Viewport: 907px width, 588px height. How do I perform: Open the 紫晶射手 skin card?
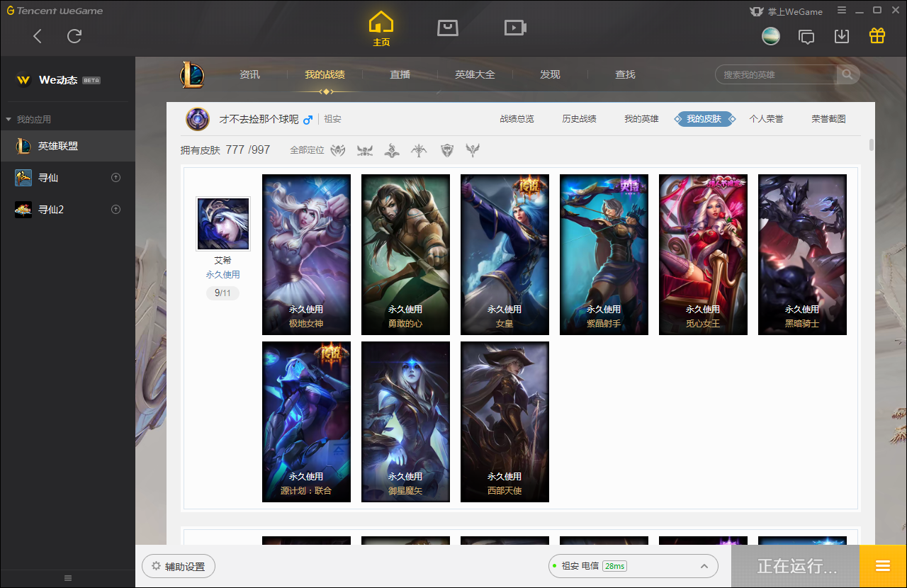point(604,254)
